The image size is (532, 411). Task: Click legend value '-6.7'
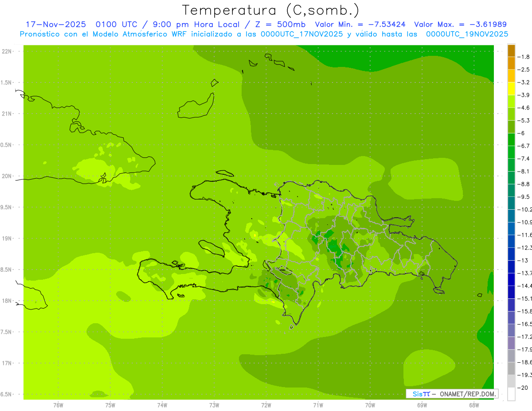tap(524, 146)
